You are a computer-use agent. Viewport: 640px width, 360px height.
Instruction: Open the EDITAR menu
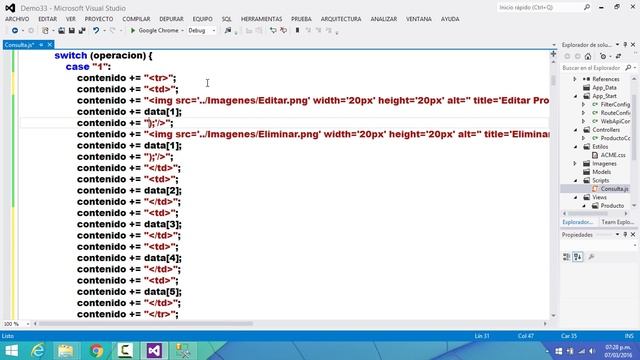click(x=47, y=19)
